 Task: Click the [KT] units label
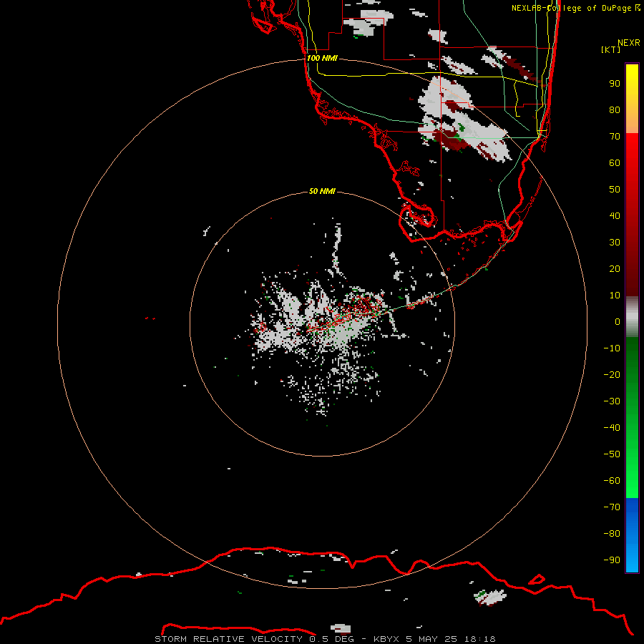611,49
